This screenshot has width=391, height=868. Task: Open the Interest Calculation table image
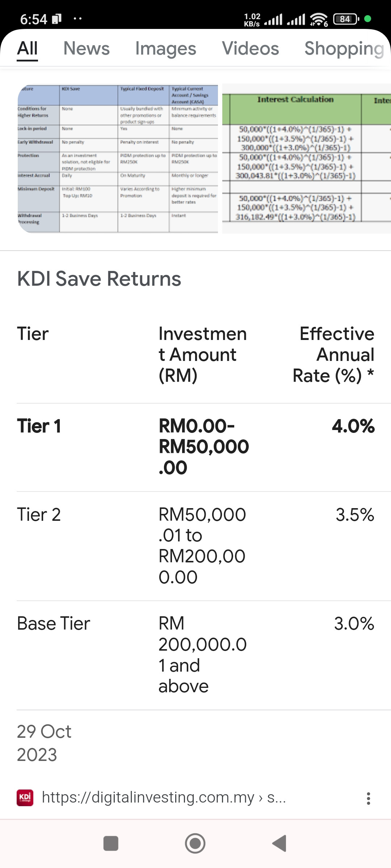(x=307, y=159)
